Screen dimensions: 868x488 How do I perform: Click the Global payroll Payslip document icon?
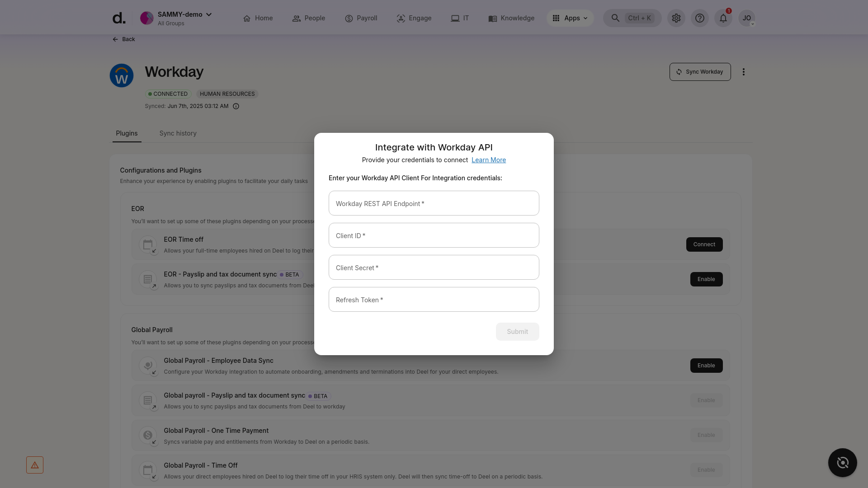(x=148, y=400)
